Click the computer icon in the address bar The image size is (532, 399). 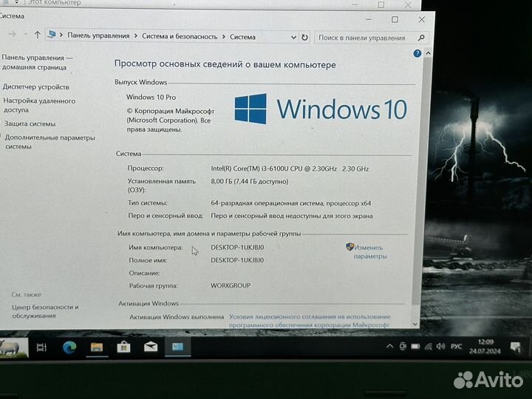(x=52, y=34)
